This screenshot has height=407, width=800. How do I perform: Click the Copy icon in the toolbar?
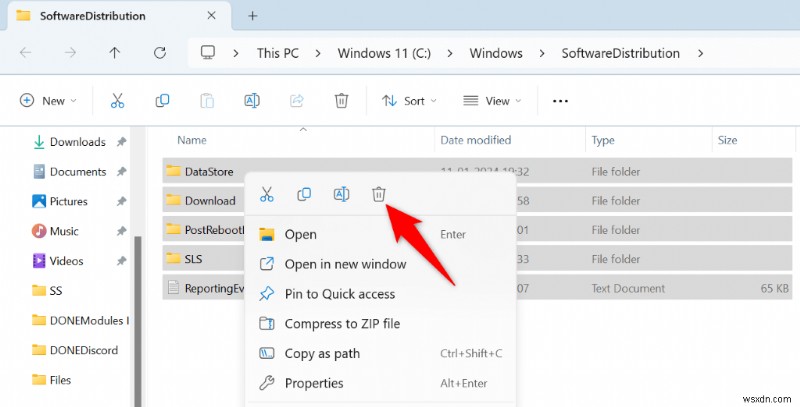click(162, 100)
